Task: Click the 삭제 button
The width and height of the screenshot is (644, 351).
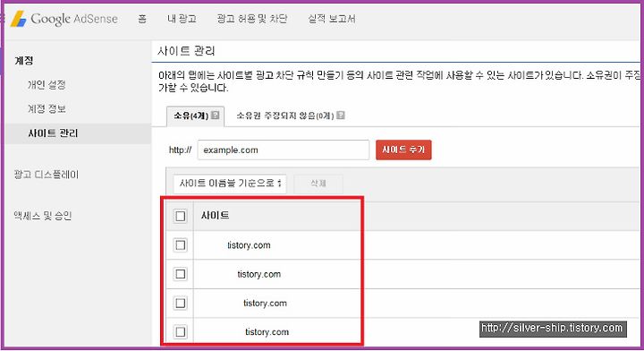Action: point(318,184)
